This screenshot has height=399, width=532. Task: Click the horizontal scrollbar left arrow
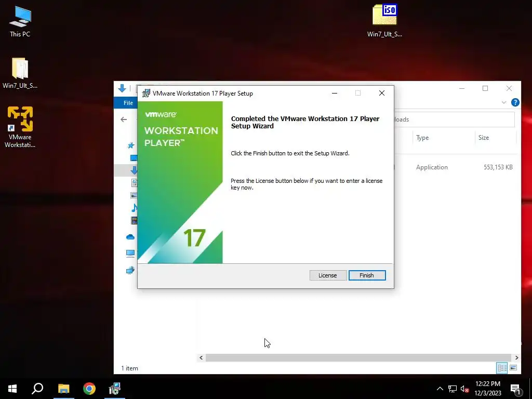pos(201,357)
